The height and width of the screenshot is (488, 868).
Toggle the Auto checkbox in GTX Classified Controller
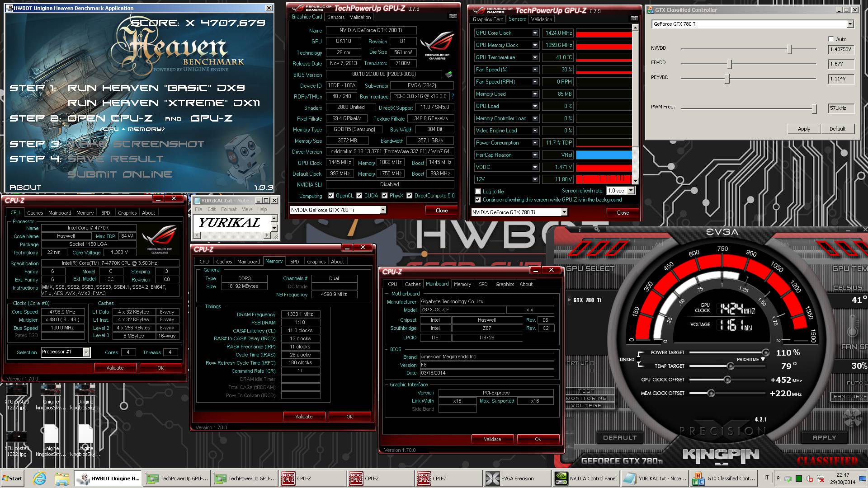click(x=831, y=39)
